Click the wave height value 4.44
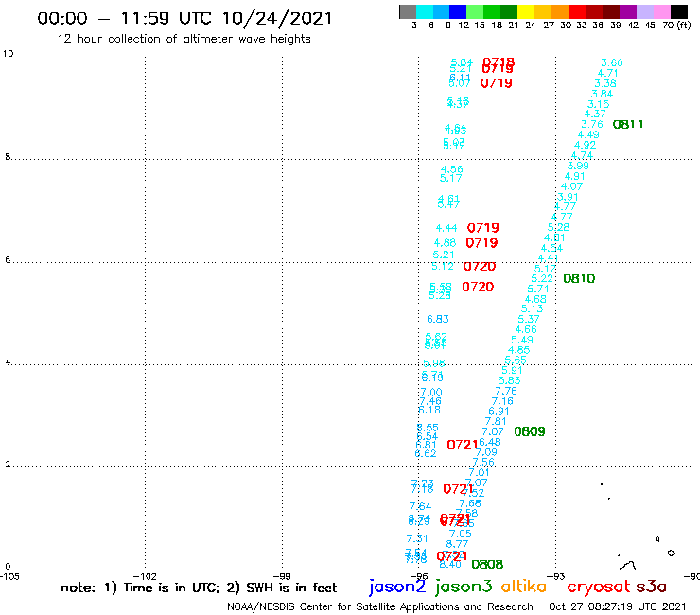The image size is (700, 615). (x=446, y=228)
